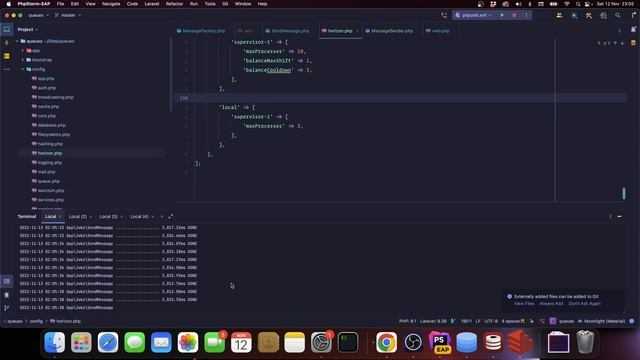The height and width of the screenshot is (360, 640).
Task: Open the Commit tool window in left stripe
Action: pos(7,42)
